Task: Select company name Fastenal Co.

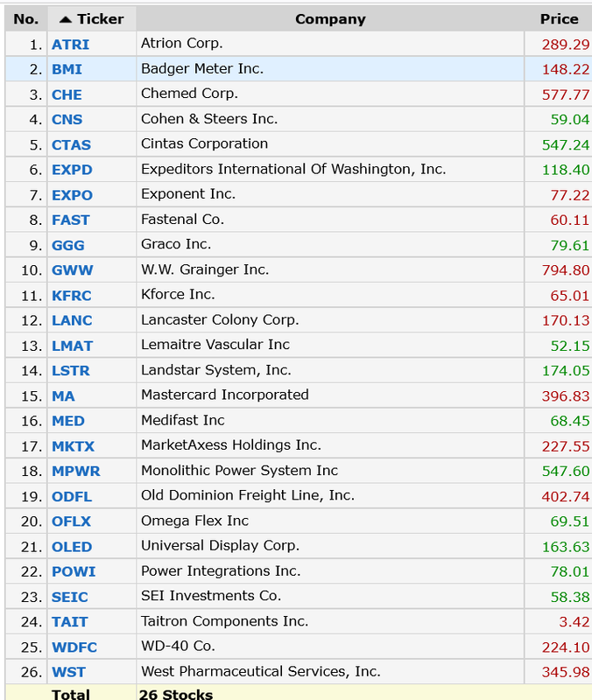Action: coord(183,220)
